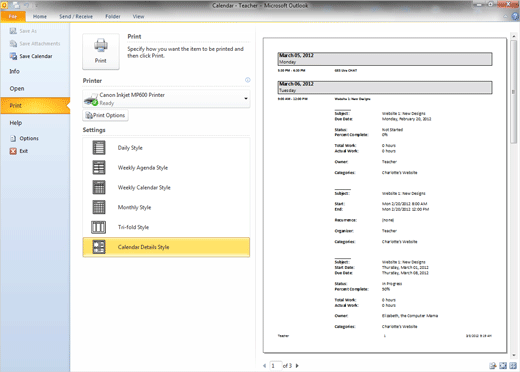Click the Actual Size preview icon
Screen dimensions: 520x372
pos(493,366)
